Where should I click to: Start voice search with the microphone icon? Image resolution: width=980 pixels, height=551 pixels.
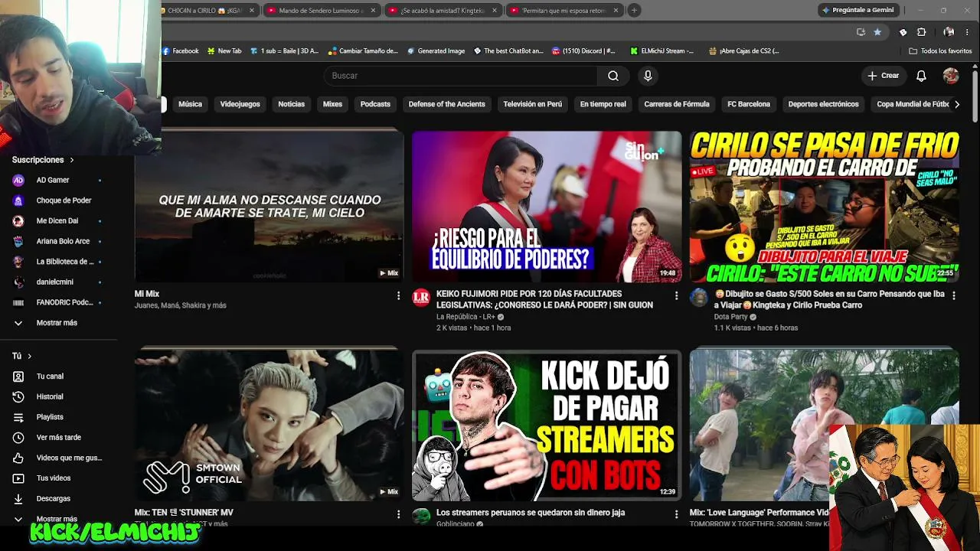tap(648, 76)
